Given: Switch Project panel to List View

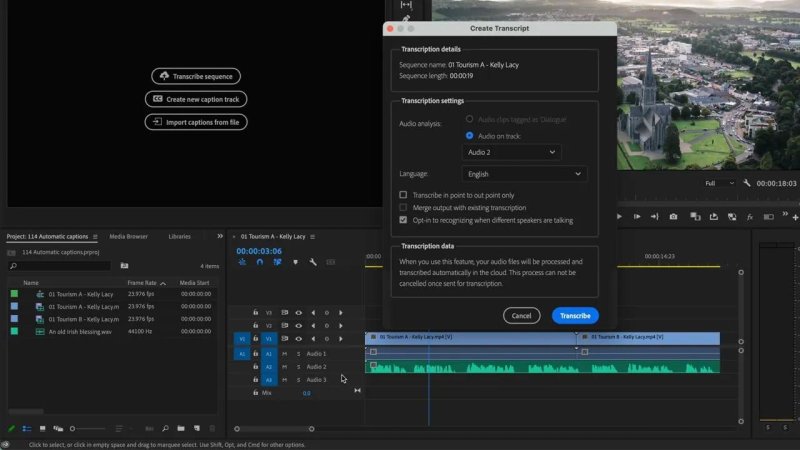Looking at the screenshot, I should tap(27, 429).
